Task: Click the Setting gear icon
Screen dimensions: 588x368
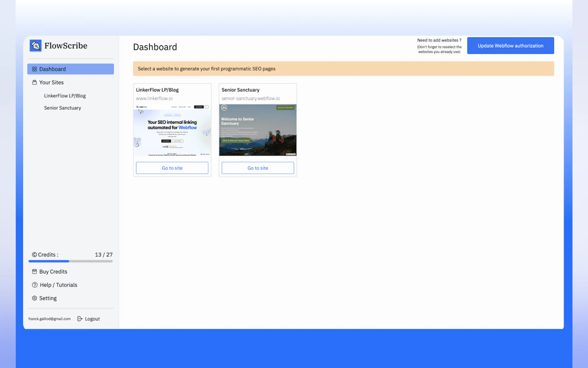Action: pyautogui.click(x=34, y=298)
